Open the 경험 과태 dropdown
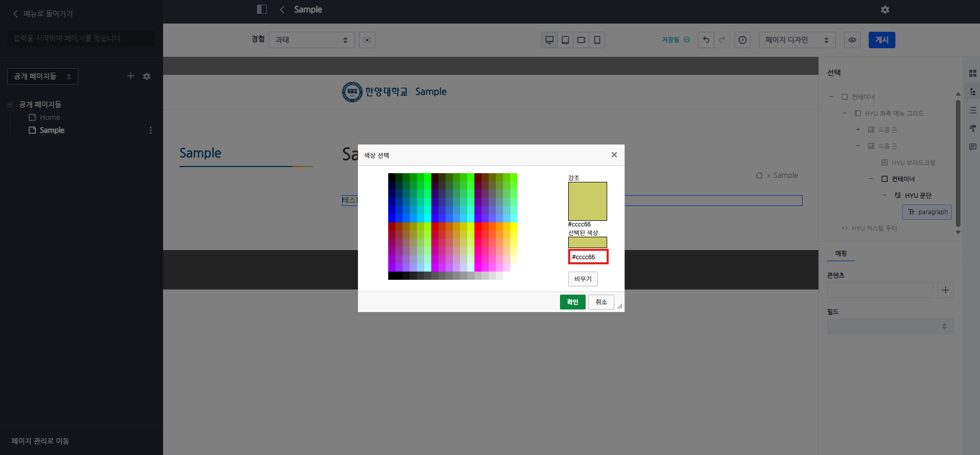The height and width of the screenshot is (455, 980). click(x=311, y=40)
